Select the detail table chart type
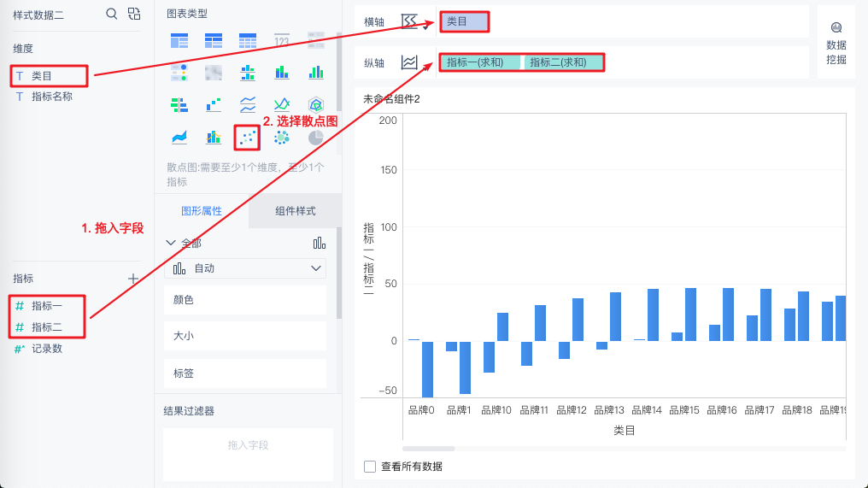 point(248,40)
